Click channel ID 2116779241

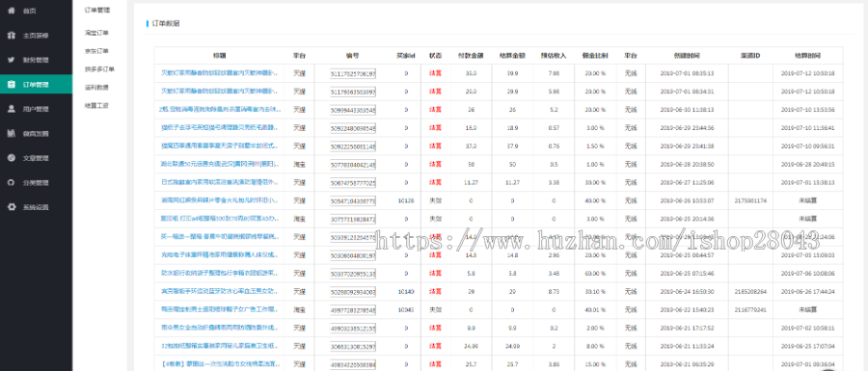coord(750,309)
